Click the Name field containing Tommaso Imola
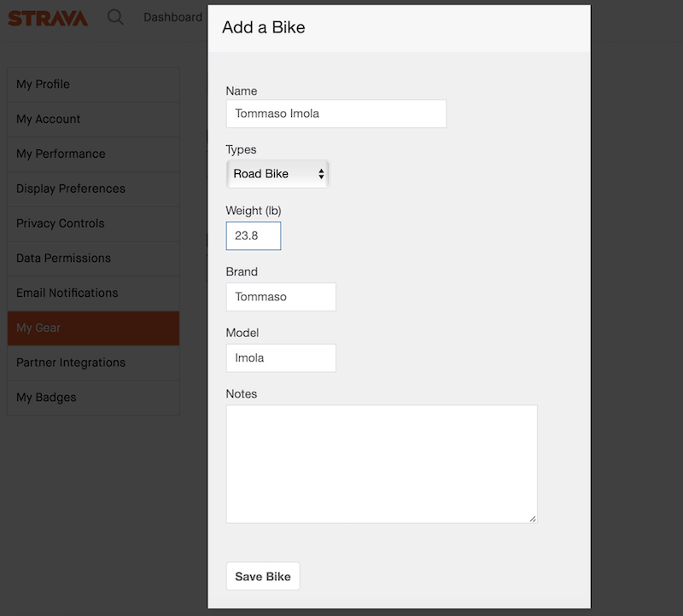This screenshot has height=616, width=683. tap(336, 113)
